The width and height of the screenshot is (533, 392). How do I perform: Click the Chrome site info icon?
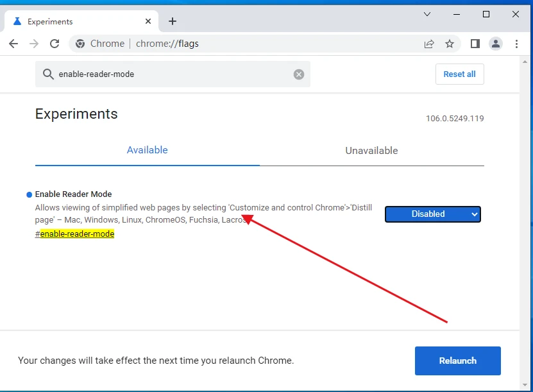(x=80, y=44)
